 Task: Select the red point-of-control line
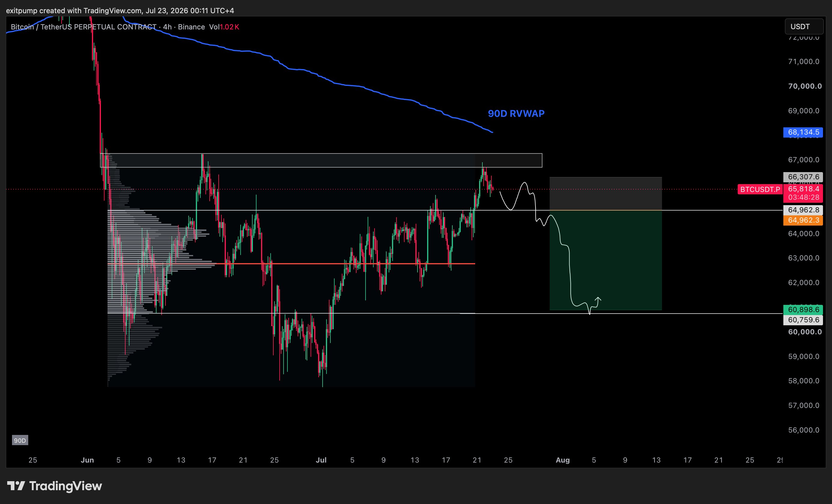(x=291, y=263)
